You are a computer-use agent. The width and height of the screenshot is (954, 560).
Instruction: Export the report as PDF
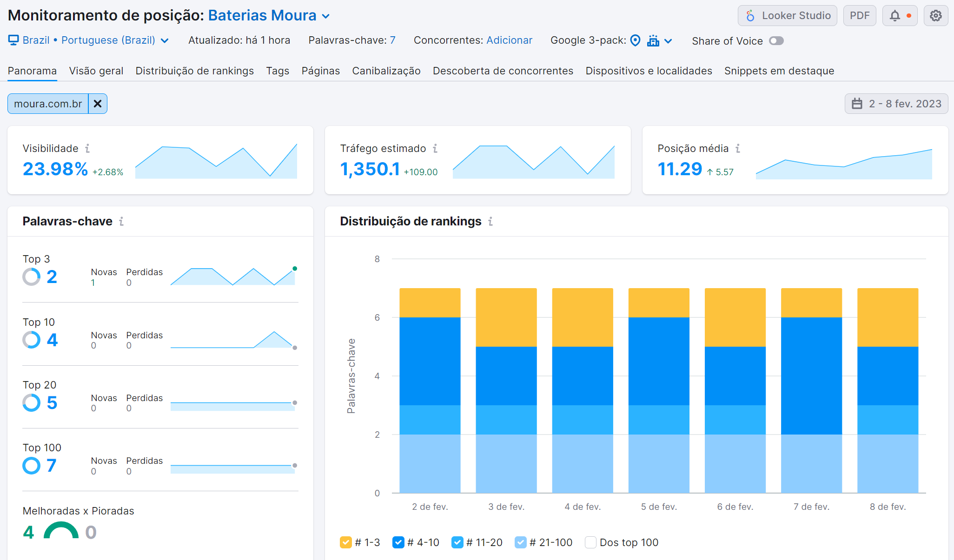click(859, 15)
